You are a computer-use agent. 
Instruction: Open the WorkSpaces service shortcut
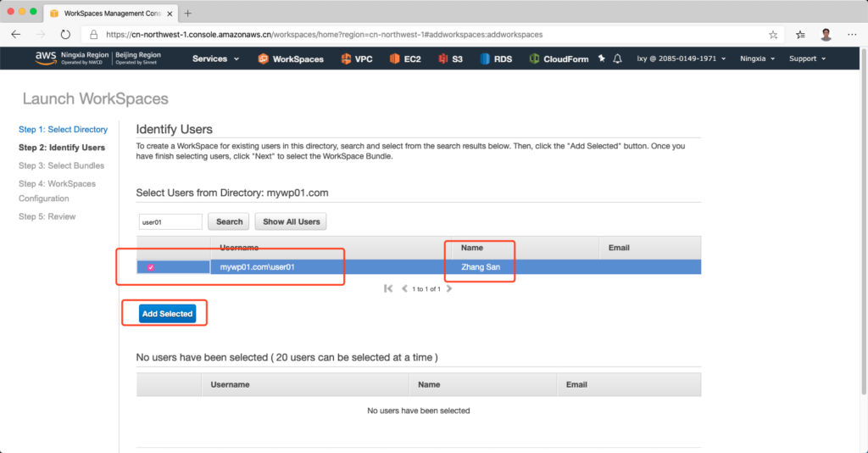coord(291,59)
